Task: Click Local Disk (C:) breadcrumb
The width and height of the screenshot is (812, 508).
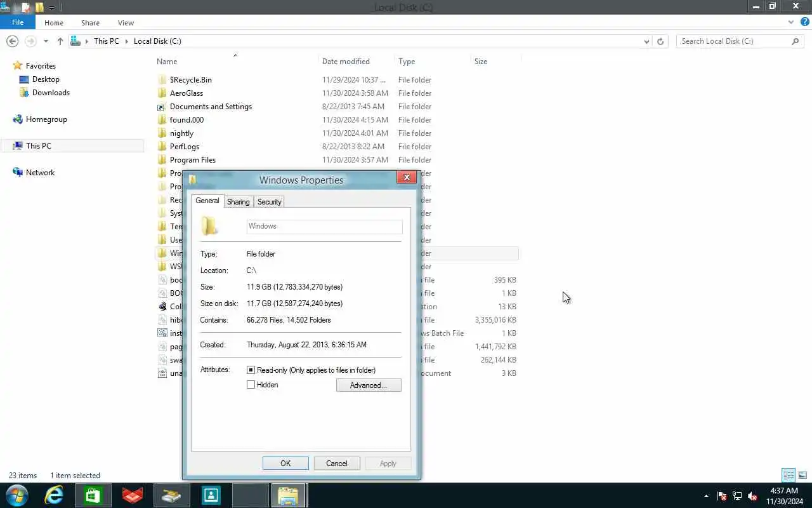Action: (157, 41)
